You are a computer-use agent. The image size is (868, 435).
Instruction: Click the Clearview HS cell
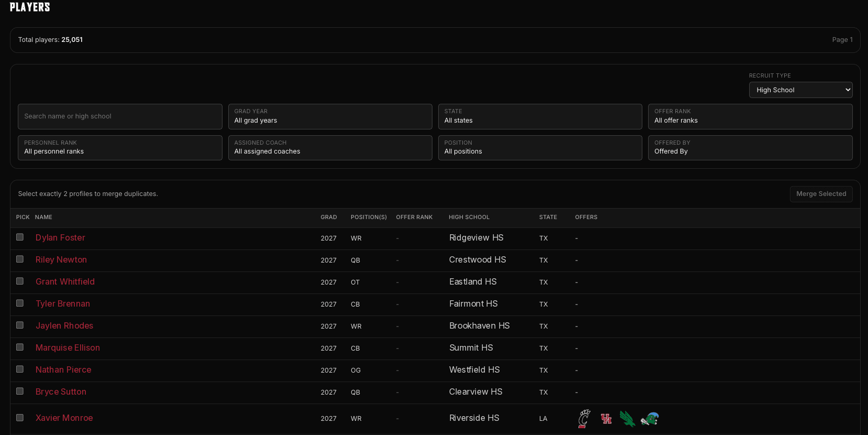coord(475,392)
